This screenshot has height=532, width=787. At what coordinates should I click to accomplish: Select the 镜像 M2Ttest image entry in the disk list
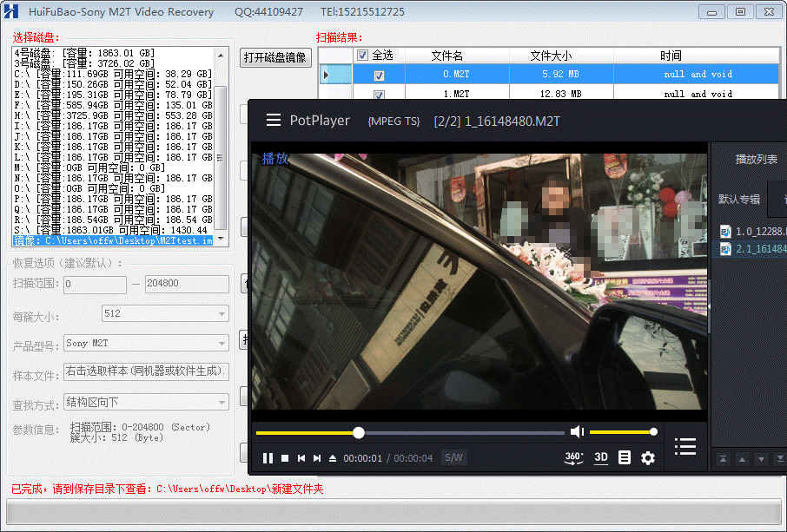(113, 240)
